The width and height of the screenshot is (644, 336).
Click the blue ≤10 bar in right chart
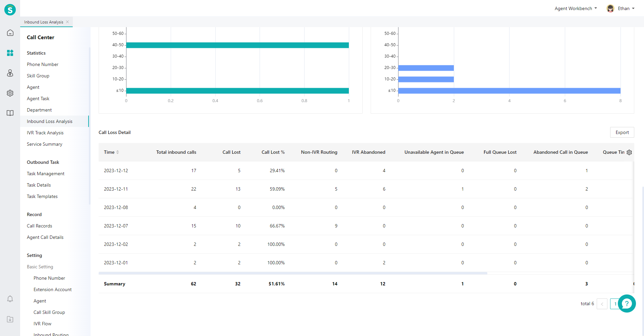pos(509,91)
